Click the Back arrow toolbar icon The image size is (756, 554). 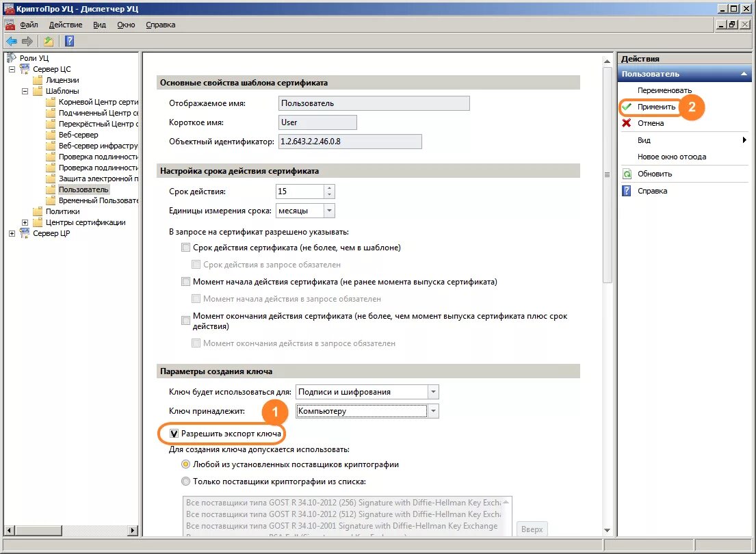click(12, 42)
